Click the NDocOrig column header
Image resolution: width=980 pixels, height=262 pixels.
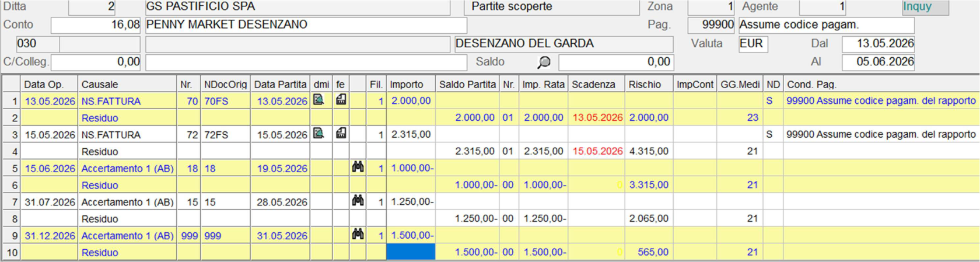(x=225, y=84)
